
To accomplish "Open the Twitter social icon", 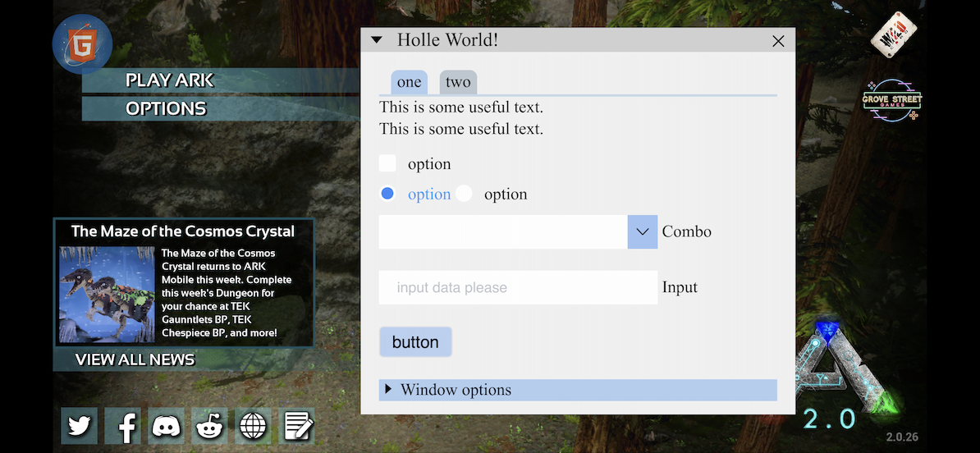I will point(80,425).
